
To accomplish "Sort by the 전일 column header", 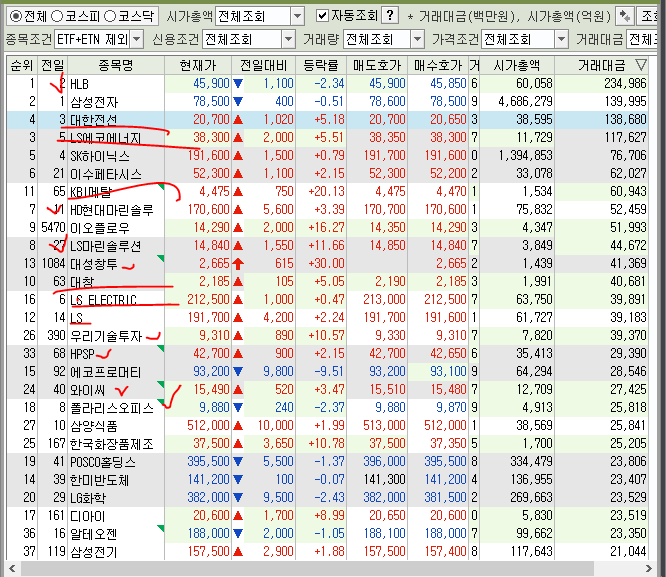I will tap(53, 65).
